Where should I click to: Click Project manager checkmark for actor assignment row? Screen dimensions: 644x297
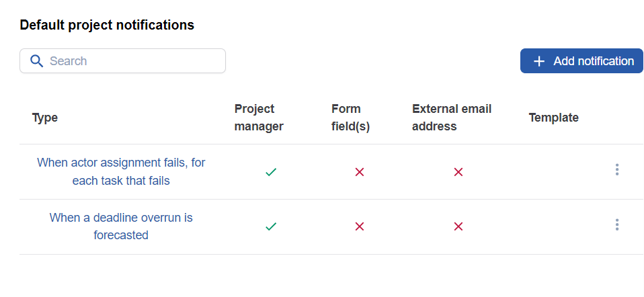click(x=271, y=172)
